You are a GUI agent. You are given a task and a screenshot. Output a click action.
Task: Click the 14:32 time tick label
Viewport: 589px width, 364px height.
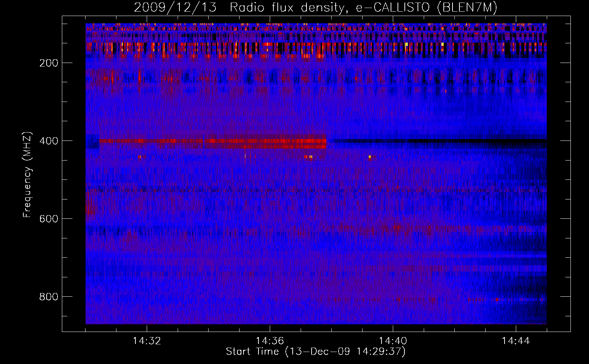click(x=147, y=341)
